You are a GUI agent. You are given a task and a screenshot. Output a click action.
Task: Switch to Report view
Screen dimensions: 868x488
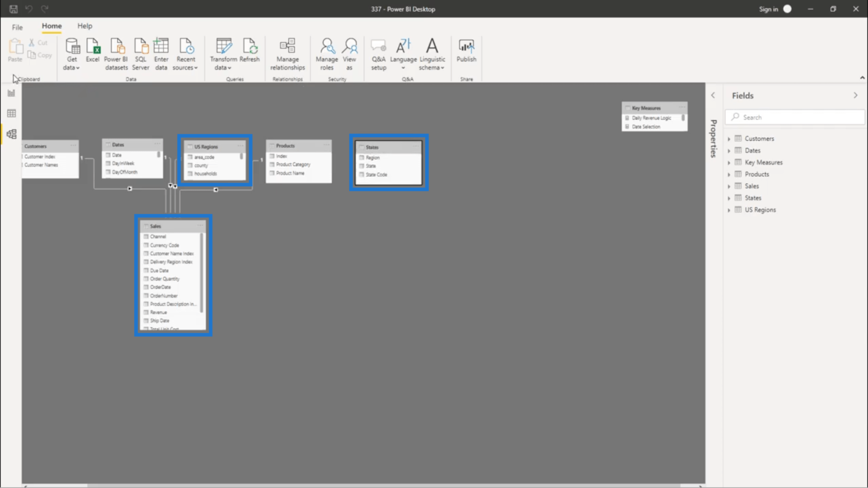[11, 93]
